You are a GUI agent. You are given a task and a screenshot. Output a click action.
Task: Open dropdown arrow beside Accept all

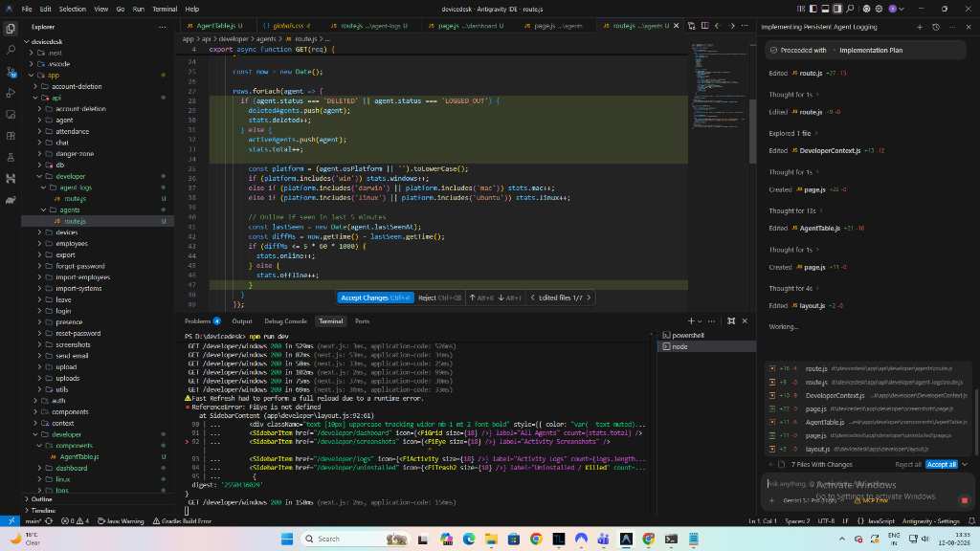(965, 464)
